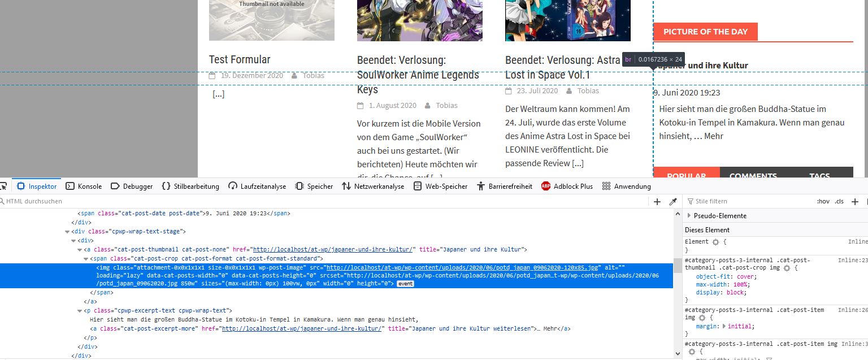
Task: Click the eyedropper color picker icon
Action: click(x=673, y=202)
